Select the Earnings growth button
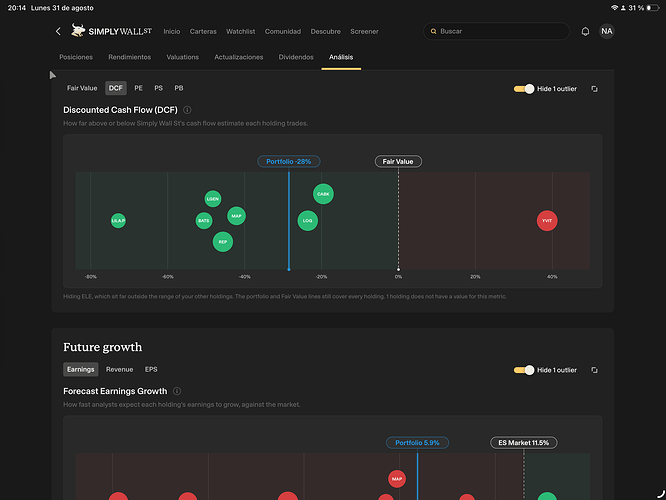 point(81,369)
